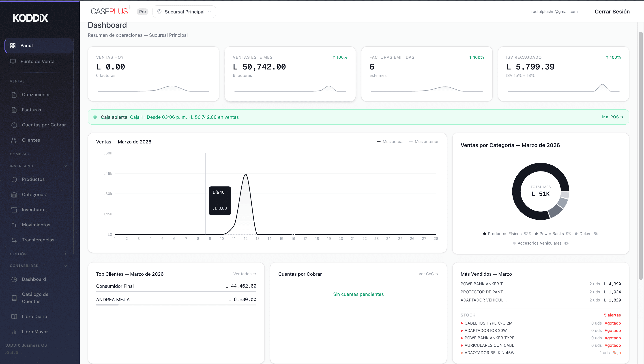
Task: Toggle Power Banks category in legend
Action: pos(552,234)
